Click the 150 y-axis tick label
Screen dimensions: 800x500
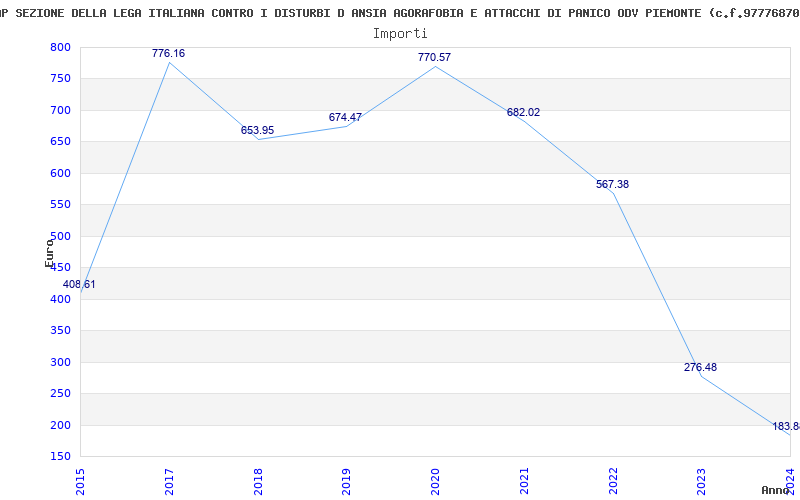[x=60, y=457]
